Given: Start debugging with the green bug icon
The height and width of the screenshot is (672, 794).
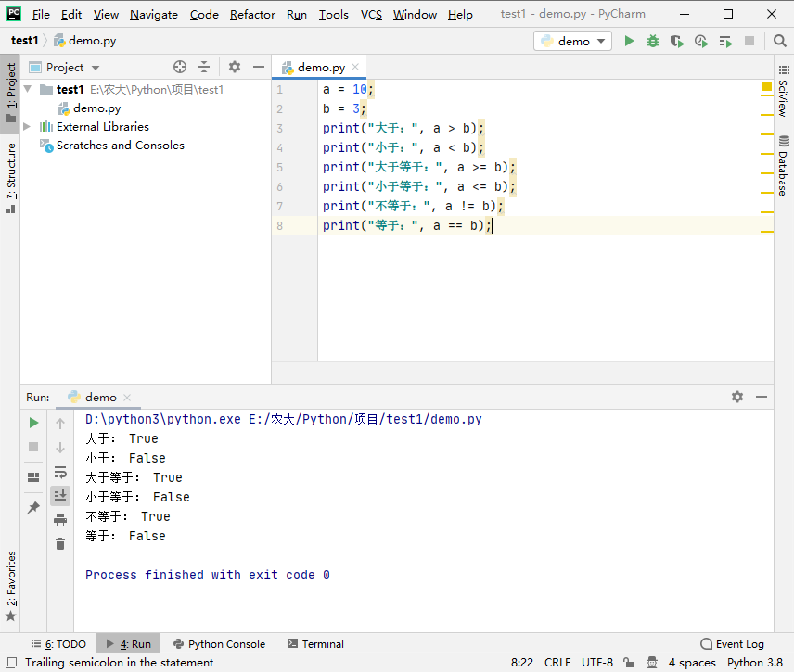Looking at the screenshot, I should tap(653, 41).
